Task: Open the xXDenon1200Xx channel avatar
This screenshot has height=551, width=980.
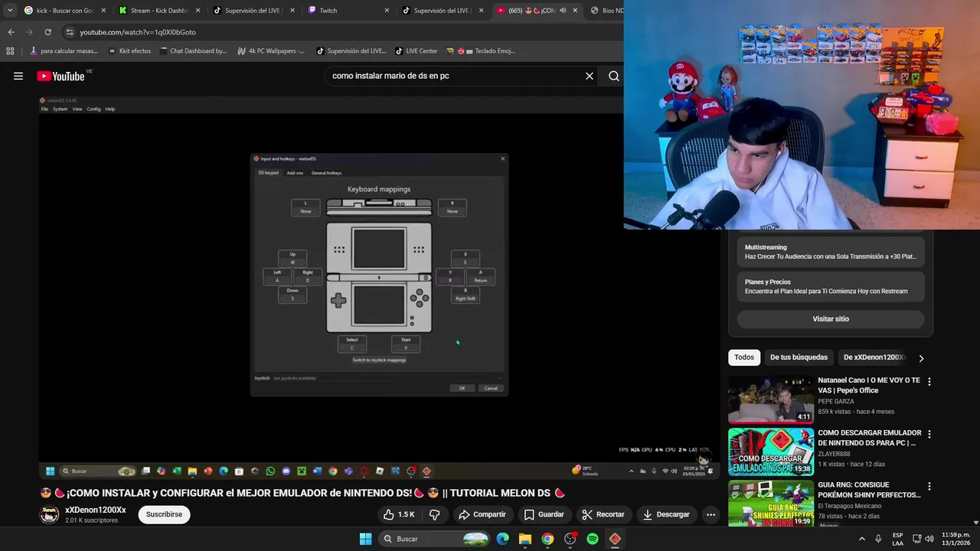Action: (x=49, y=514)
